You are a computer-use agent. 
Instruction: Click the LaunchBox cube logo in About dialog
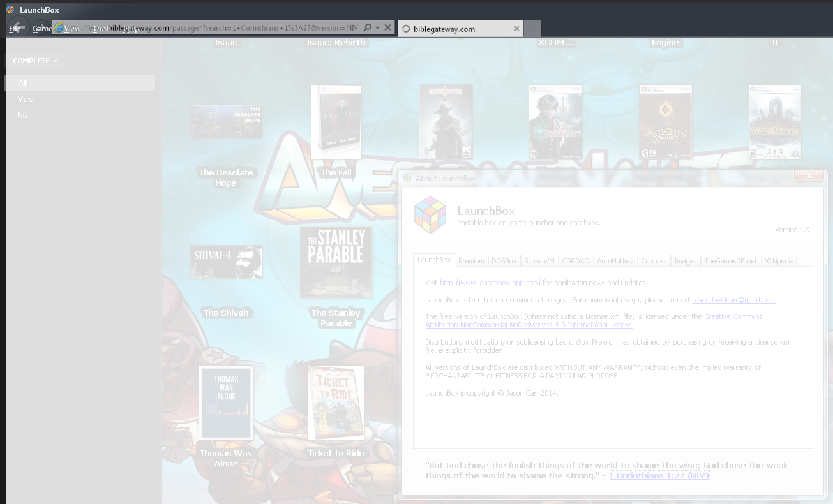pos(430,214)
